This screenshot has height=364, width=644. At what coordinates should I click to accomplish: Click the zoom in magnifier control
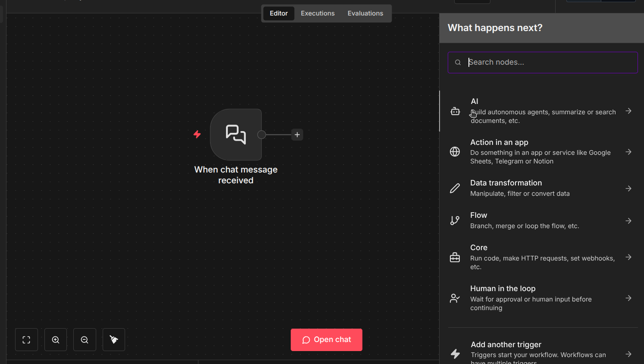pos(55,339)
